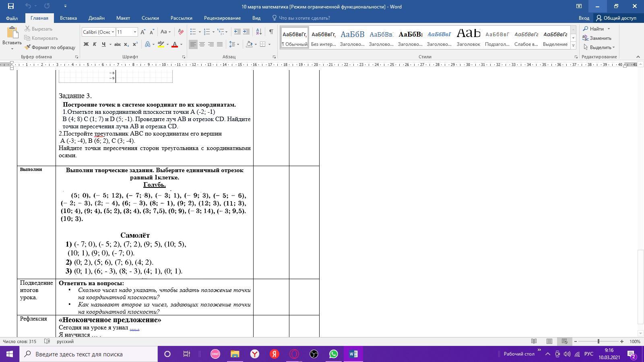This screenshot has width=644, height=362.
Task: Click the Save icon in title bar
Action: pos(11,6)
